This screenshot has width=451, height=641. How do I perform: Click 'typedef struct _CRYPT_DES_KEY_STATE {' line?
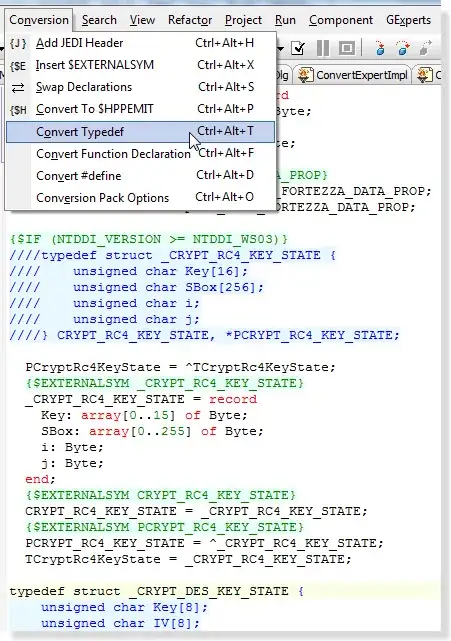[157, 591]
